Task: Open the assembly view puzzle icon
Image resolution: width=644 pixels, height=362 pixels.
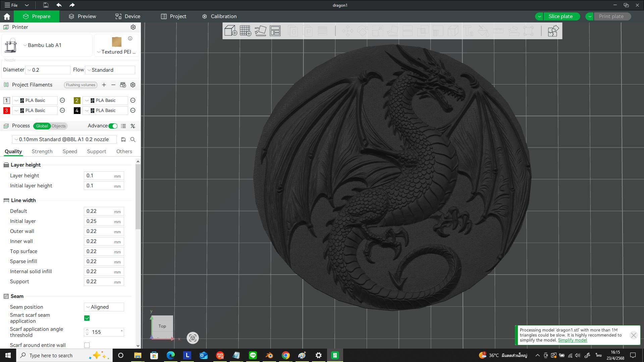Action: (x=553, y=31)
